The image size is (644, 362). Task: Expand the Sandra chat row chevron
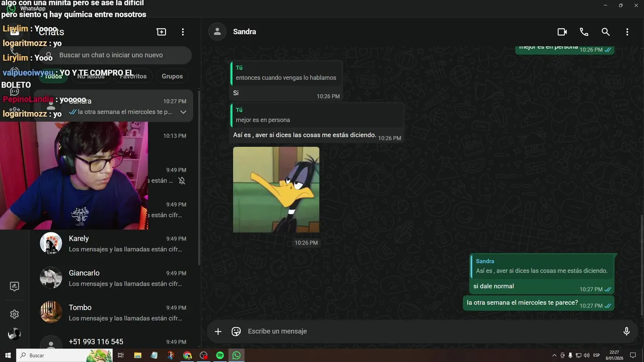183,112
